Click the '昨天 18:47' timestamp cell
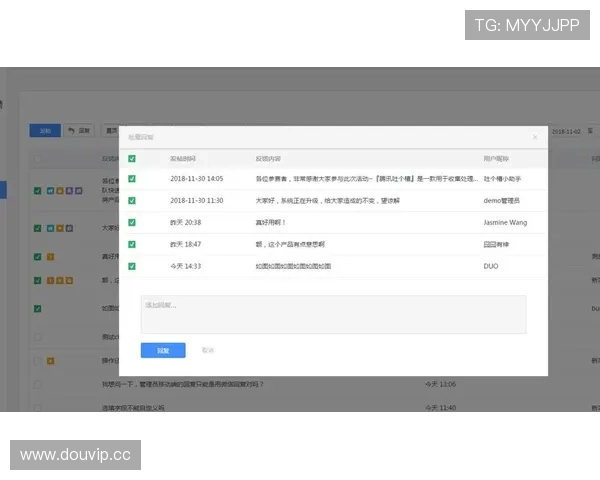 point(186,244)
